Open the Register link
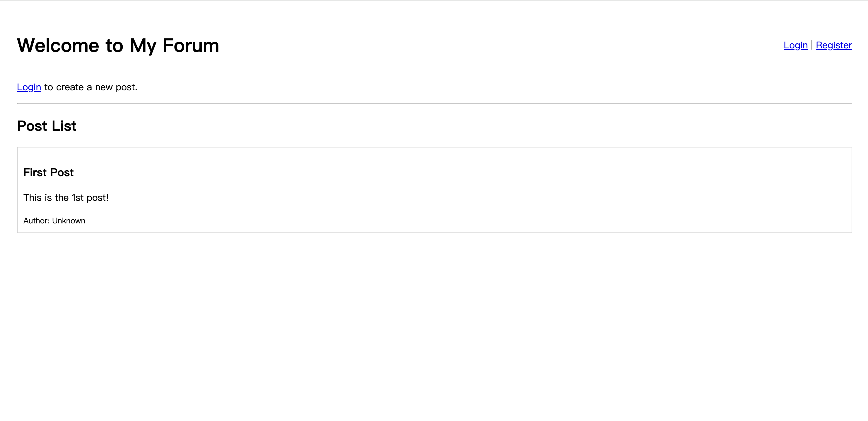Screen dimensions: 868x421 coord(834,45)
